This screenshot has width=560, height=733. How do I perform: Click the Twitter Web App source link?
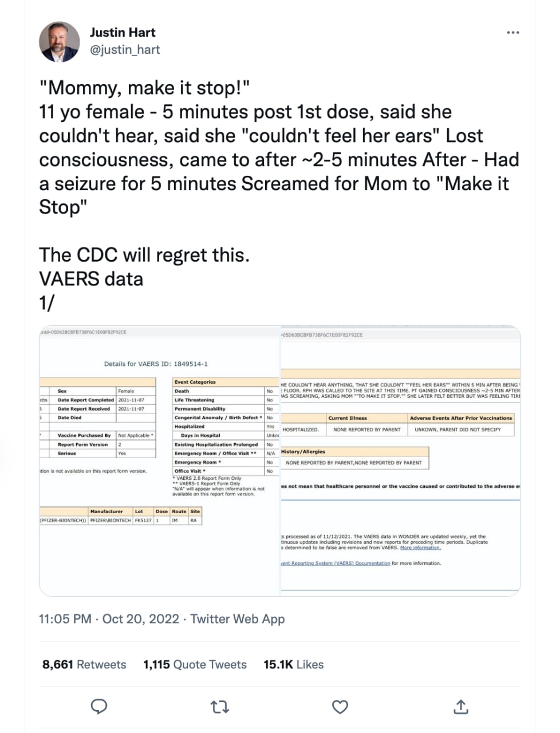[238, 619]
